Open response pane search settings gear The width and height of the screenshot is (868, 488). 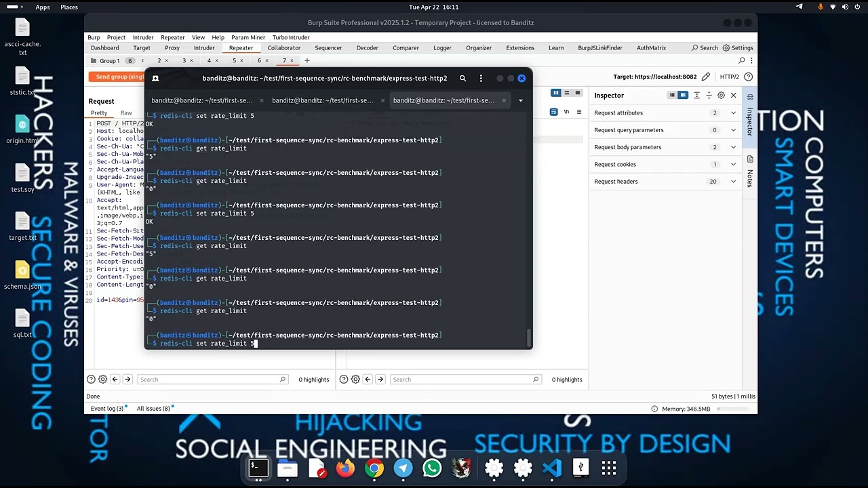(355, 380)
